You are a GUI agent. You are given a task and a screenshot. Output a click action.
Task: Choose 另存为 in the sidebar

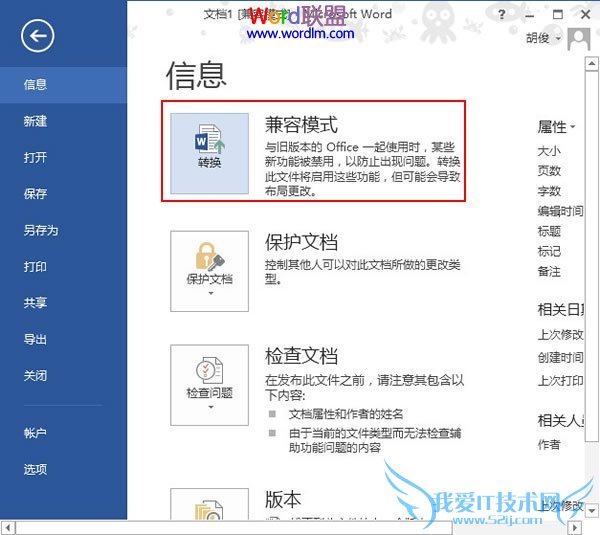click(64, 230)
